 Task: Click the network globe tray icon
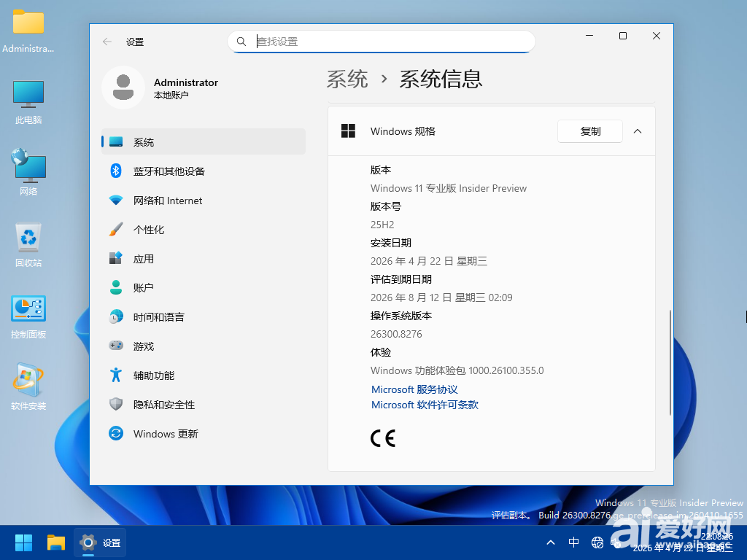[597, 542]
